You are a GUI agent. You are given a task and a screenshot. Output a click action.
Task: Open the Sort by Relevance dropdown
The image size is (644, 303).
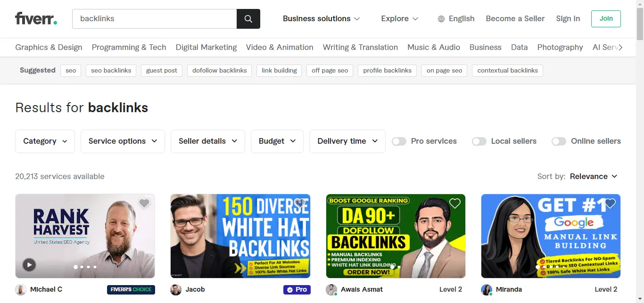594,176
